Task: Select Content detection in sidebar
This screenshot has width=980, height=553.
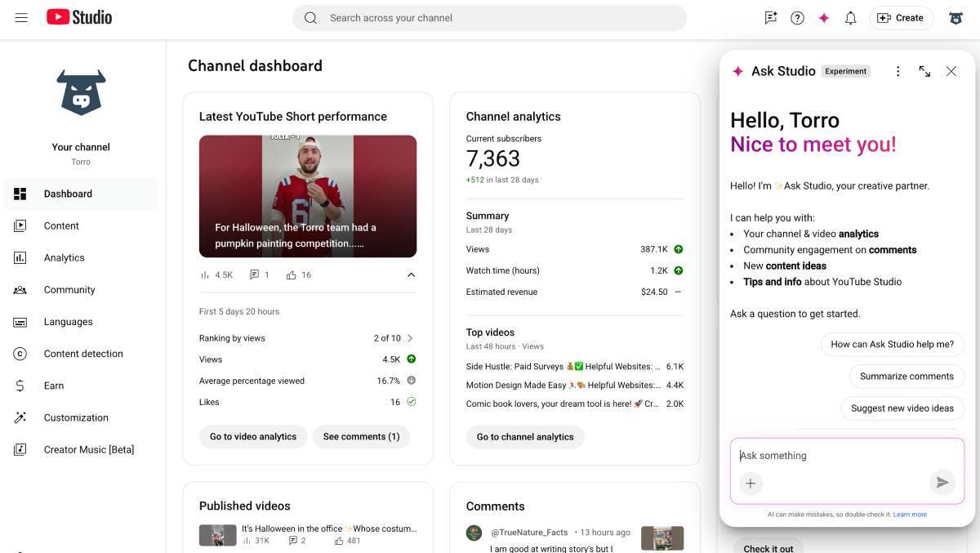Action: tap(83, 354)
